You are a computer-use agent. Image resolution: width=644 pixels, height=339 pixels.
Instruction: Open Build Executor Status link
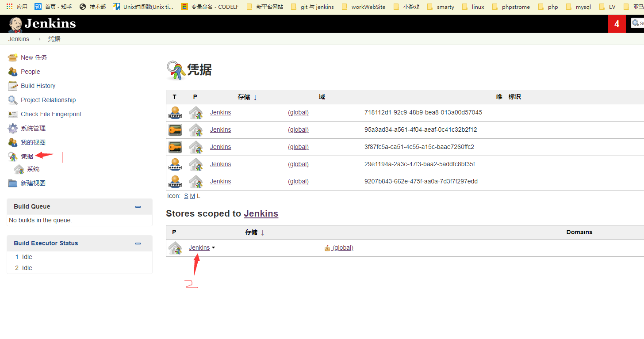46,243
